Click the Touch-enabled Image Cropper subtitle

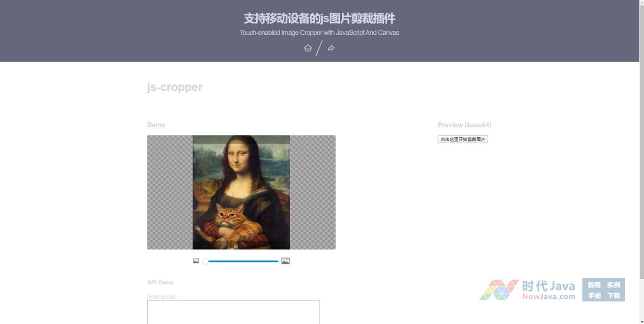[320, 32]
